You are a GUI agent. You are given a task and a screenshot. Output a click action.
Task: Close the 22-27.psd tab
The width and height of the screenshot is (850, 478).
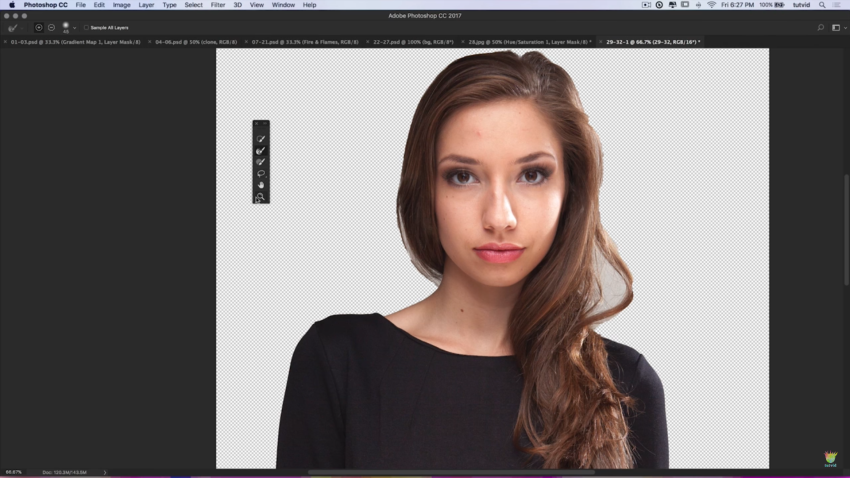368,42
